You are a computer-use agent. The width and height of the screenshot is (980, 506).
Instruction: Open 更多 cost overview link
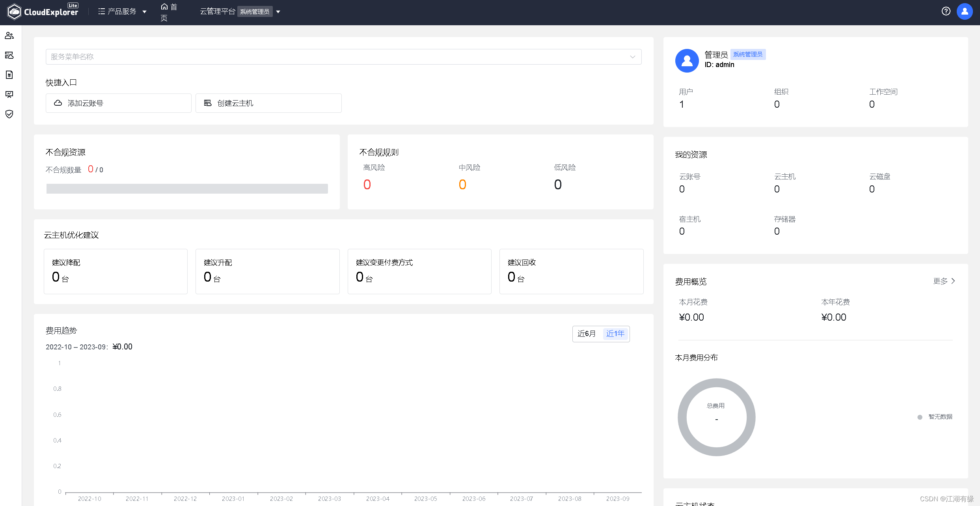[944, 281]
